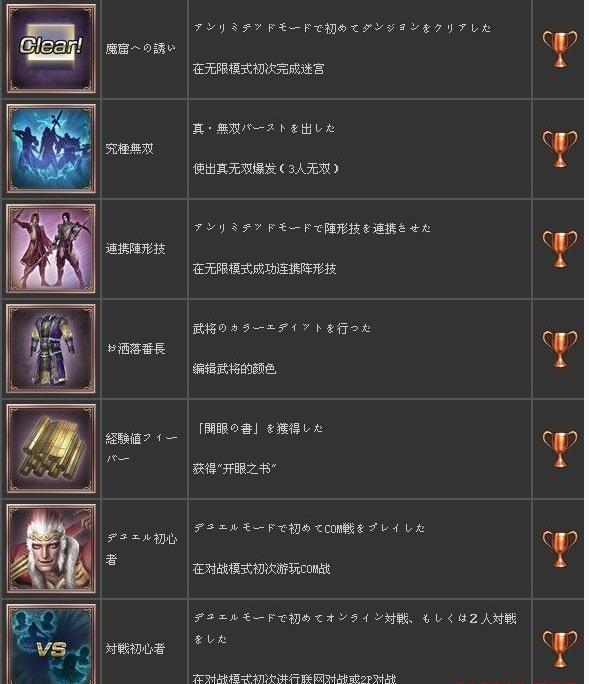Click bronze trophy cup in 究極無双 row
The image size is (589, 684).
[x=560, y=149]
